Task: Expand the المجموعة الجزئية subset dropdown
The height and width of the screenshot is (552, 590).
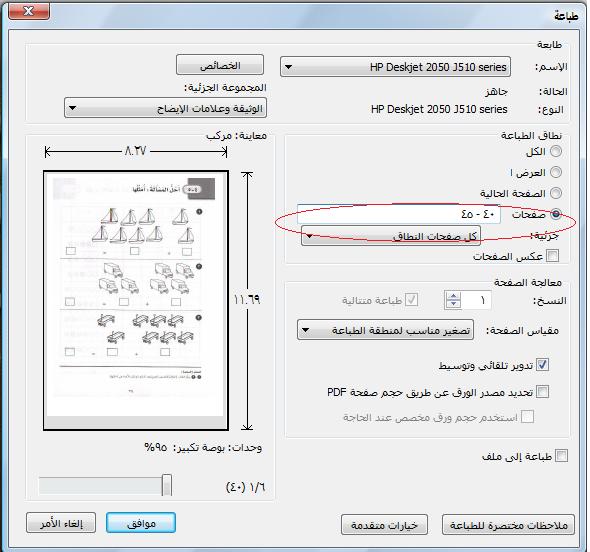Action: pos(165,108)
